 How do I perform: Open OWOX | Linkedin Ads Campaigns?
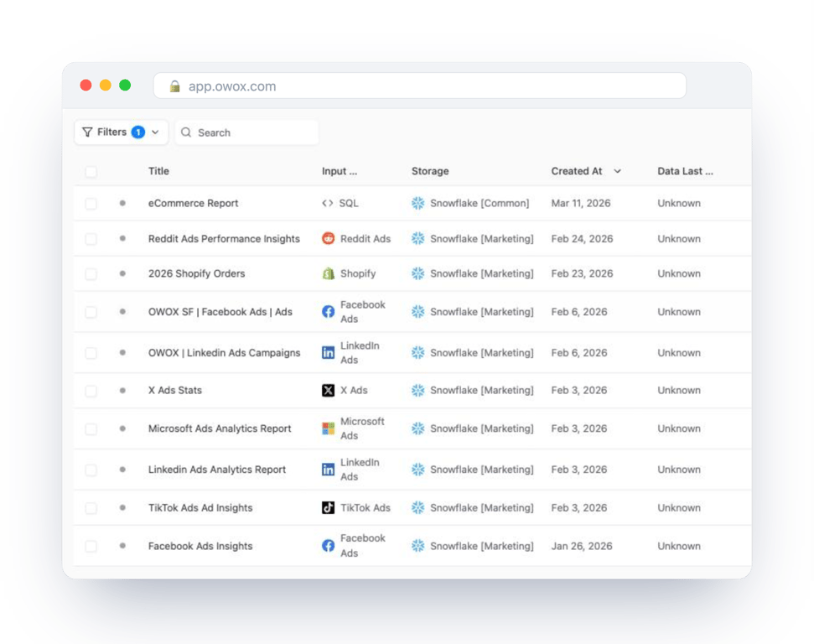point(225,353)
